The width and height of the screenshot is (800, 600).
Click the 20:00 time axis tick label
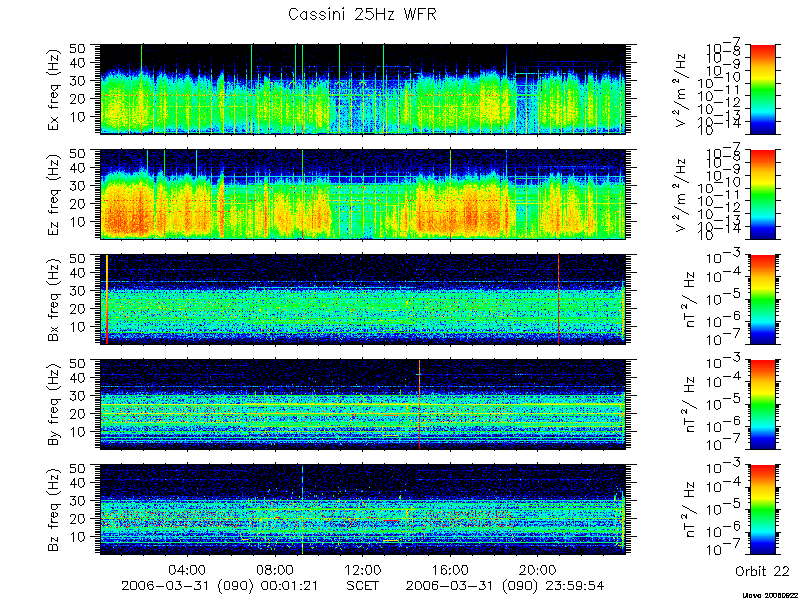(x=538, y=569)
